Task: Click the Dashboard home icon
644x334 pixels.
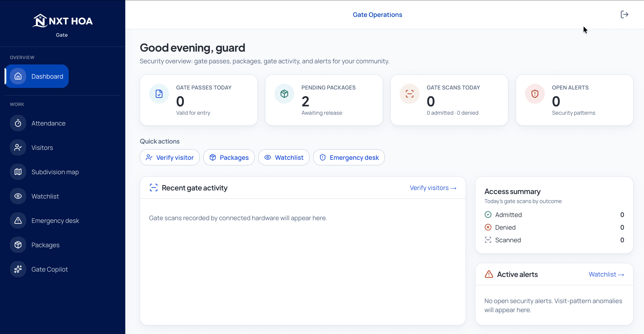Action: (x=18, y=76)
